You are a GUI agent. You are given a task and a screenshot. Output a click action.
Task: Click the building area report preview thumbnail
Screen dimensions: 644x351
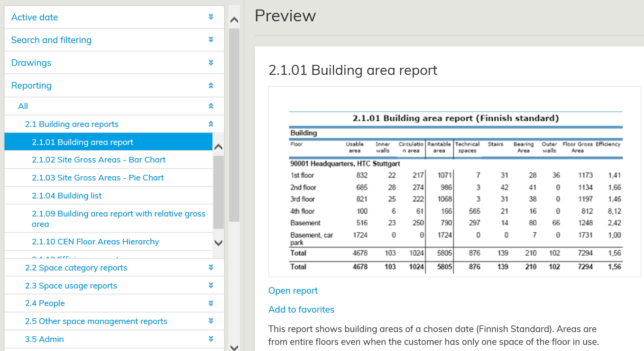point(454,181)
